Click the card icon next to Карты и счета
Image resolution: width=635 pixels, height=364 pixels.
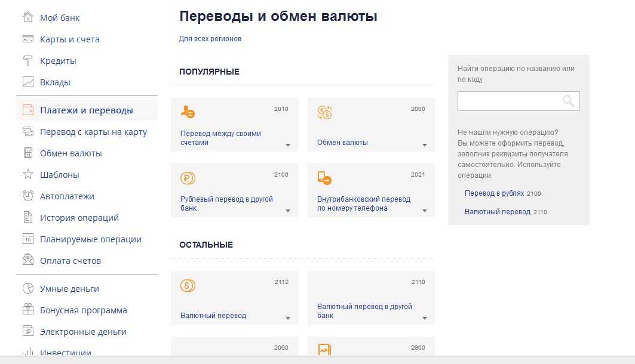coord(27,39)
